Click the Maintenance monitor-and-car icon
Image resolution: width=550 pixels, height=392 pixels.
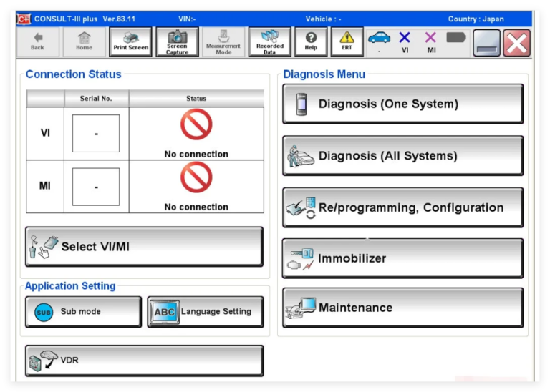pyautogui.click(x=301, y=308)
